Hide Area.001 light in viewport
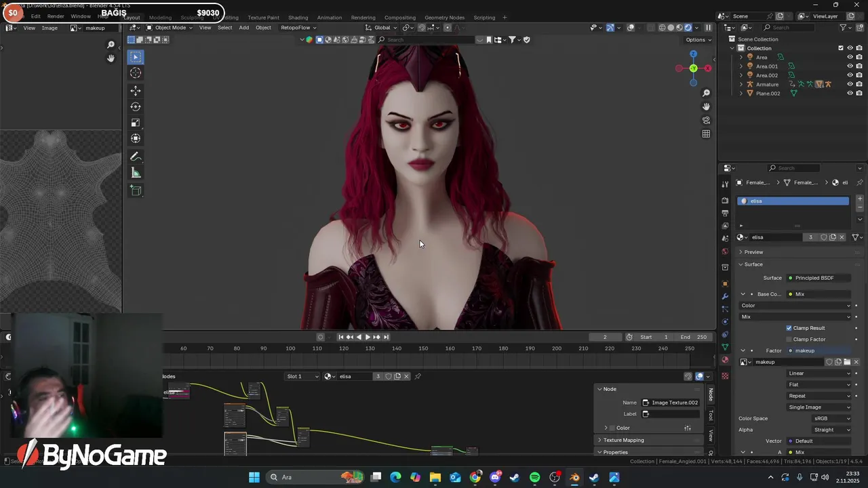Screen dimensions: 868x488 (850, 66)
